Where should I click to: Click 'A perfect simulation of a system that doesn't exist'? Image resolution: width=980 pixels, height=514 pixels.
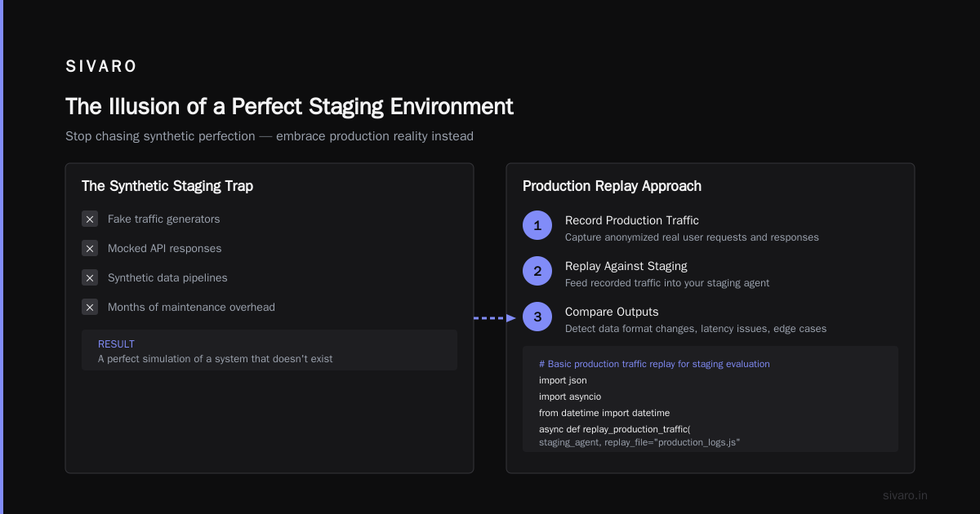coord(216,358)
